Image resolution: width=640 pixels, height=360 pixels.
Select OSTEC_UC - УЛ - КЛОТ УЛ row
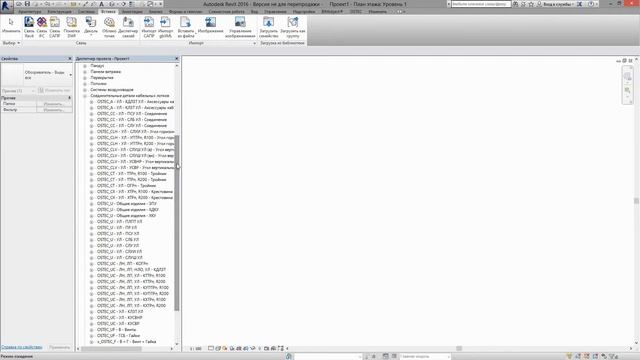click(120, 312)
